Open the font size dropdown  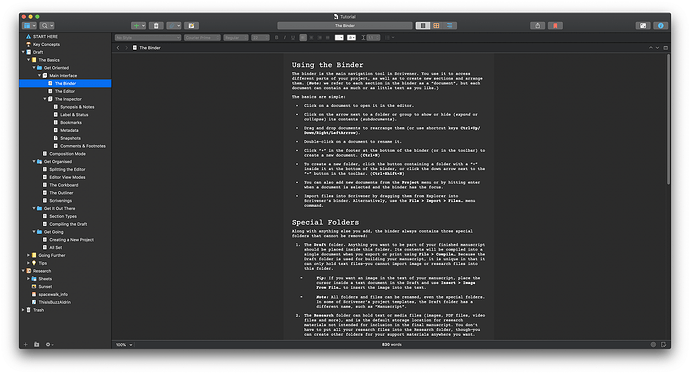click(260, 38)
